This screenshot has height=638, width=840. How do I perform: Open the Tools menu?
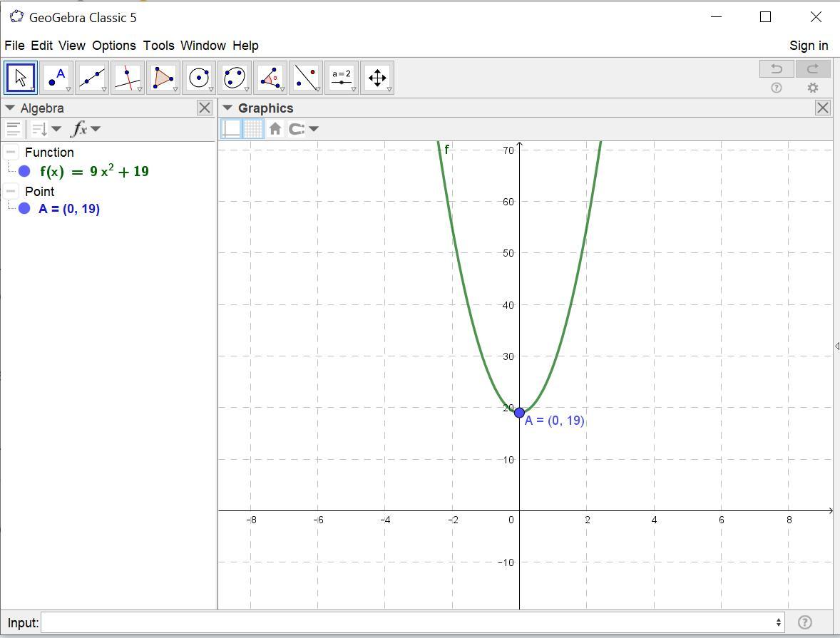158,46
